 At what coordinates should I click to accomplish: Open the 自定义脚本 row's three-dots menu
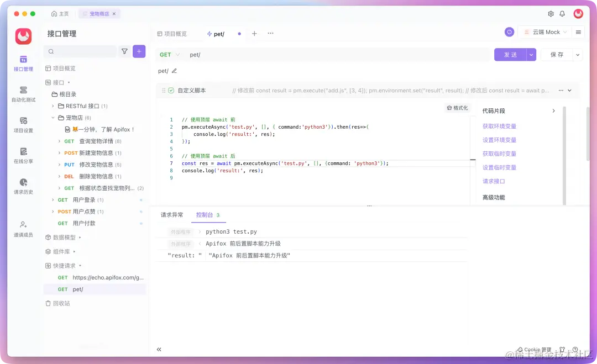(x=561, y=91)
